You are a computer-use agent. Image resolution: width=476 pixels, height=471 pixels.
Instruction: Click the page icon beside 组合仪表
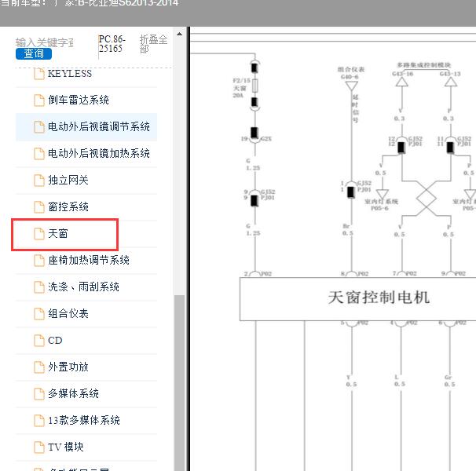point(38,314)
